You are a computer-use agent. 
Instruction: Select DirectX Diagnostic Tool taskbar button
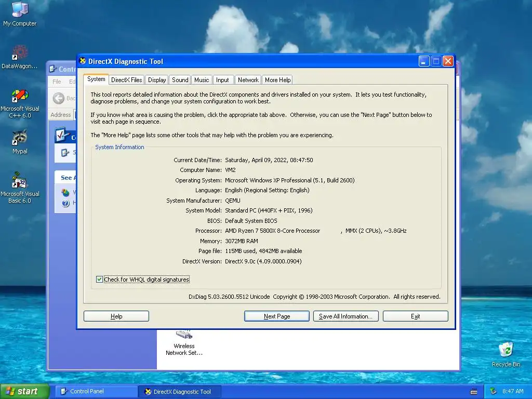(x=180, y=392)
